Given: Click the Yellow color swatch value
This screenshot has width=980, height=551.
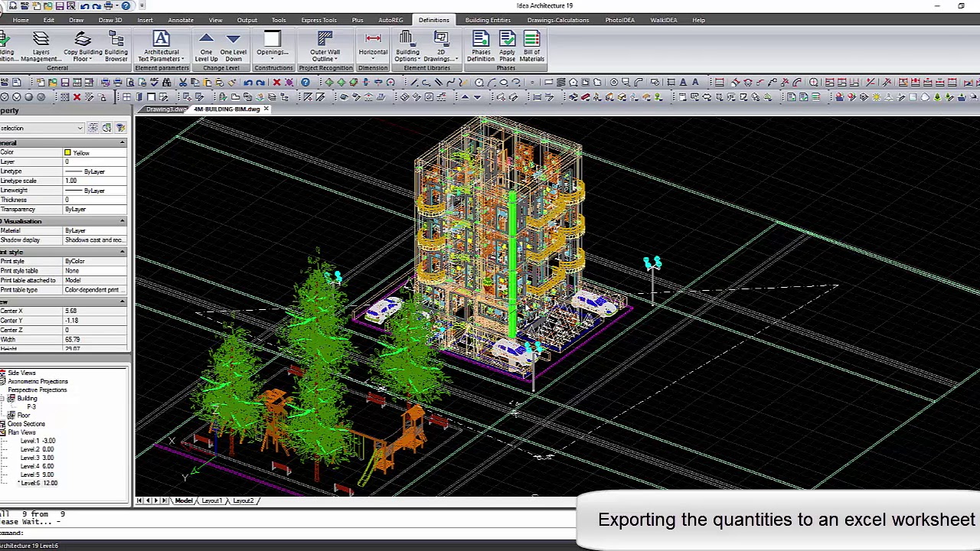Looking at the screenshot, I should coord(95,153).
